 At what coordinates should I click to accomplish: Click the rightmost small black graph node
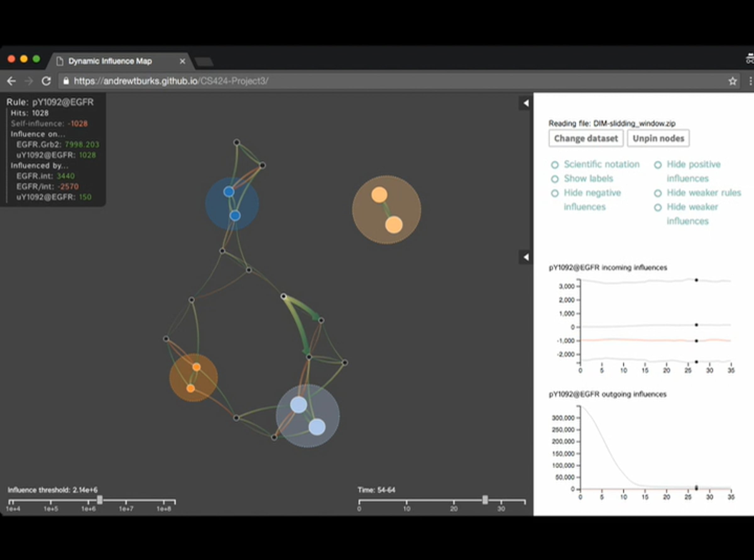(345, 363)
